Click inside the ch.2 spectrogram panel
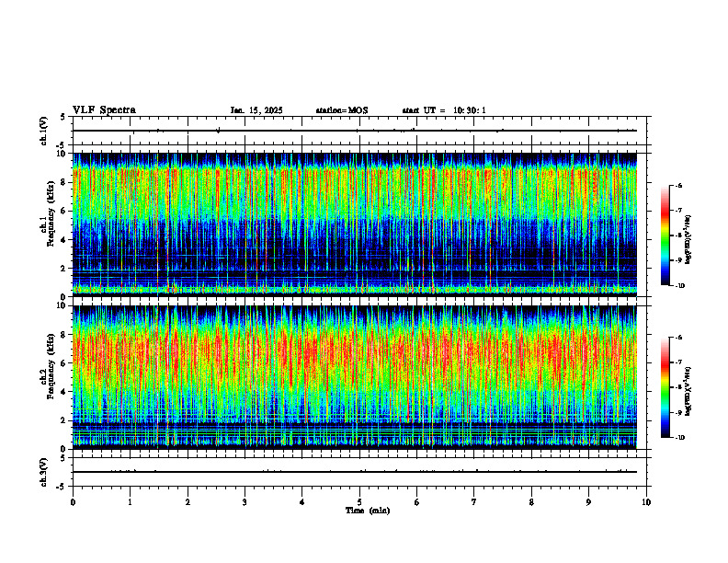 coord(355,377)
